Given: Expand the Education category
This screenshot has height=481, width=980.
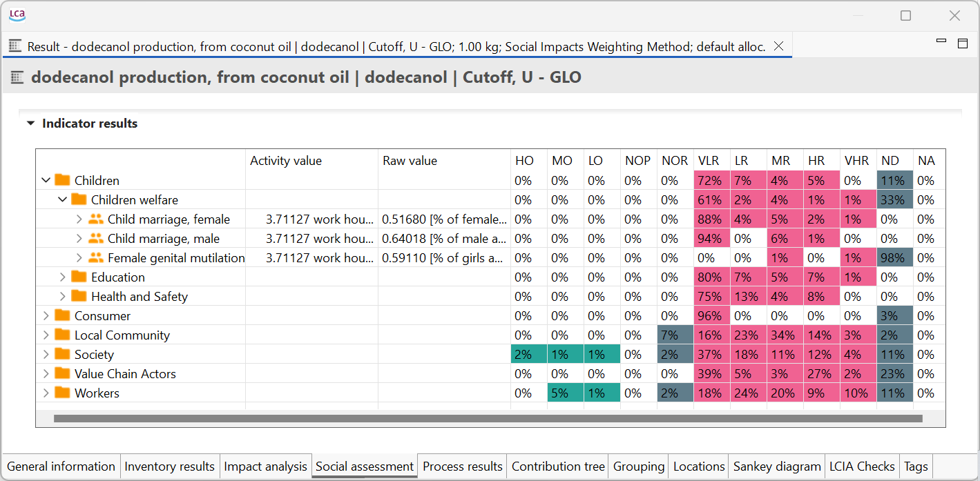Looking at the screenshot, I should click(63, 277).
